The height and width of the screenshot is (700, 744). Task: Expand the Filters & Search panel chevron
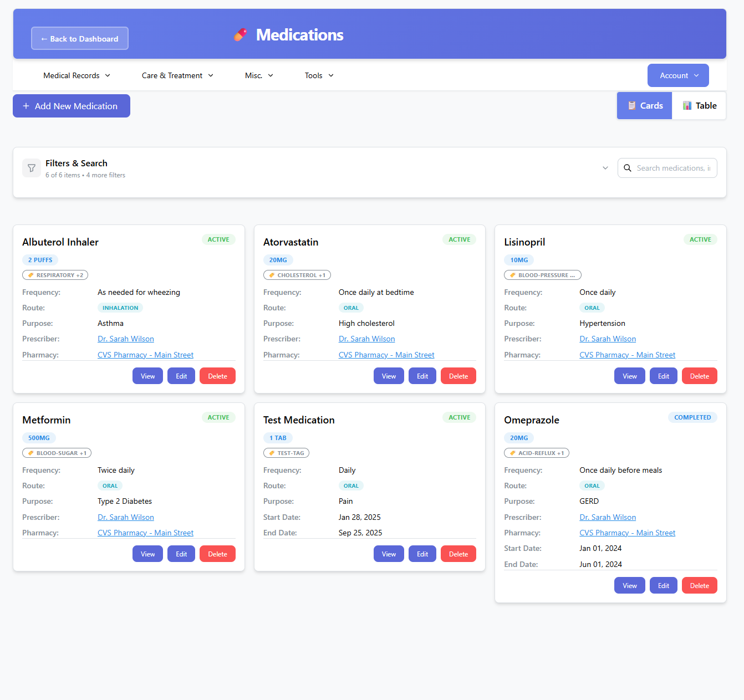[605, 167]
